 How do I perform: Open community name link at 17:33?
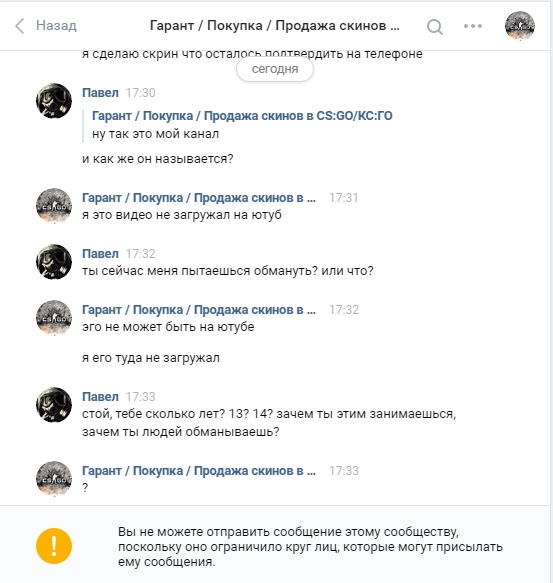tap(199, 471)
